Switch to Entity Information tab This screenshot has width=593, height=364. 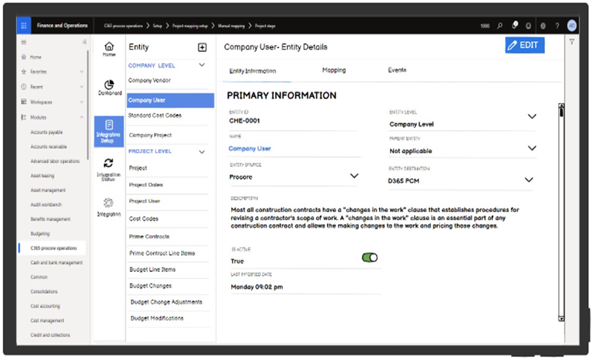click(252, 71)
